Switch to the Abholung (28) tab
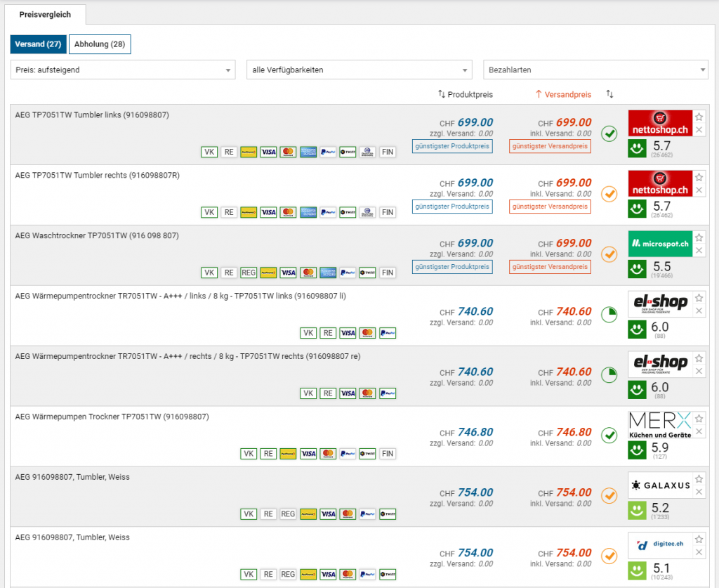This screenshot has width=719, height=588. 100,44
